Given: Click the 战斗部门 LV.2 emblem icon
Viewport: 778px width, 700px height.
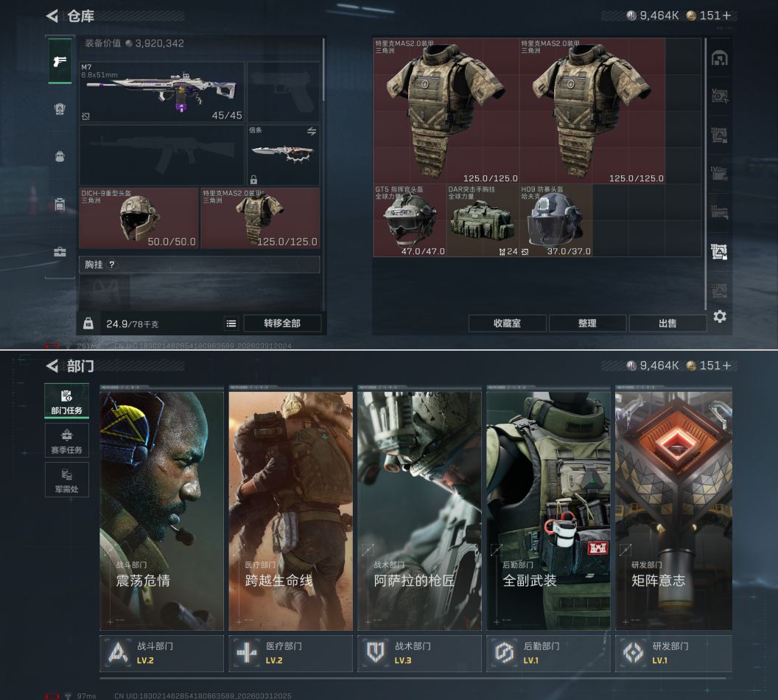Looking at the screenshot, I should [x=118, y=653].
